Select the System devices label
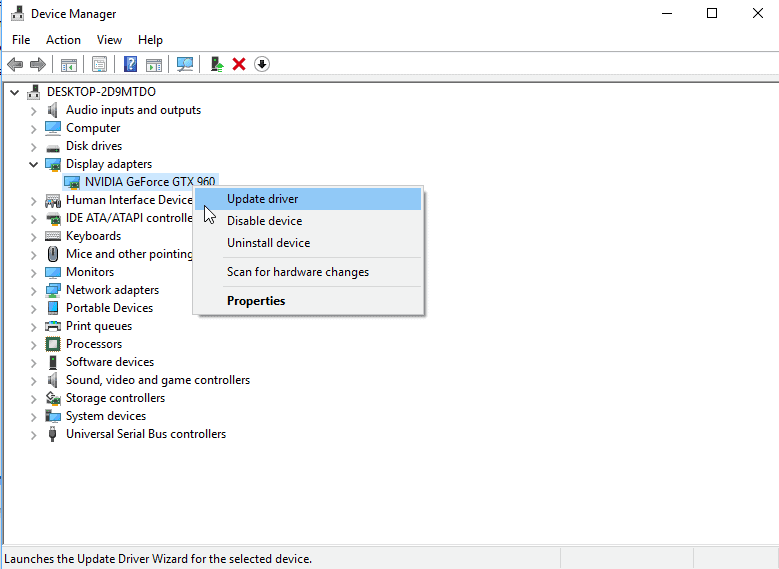Screen dimensions: 779x569 (x=106, y=416)
